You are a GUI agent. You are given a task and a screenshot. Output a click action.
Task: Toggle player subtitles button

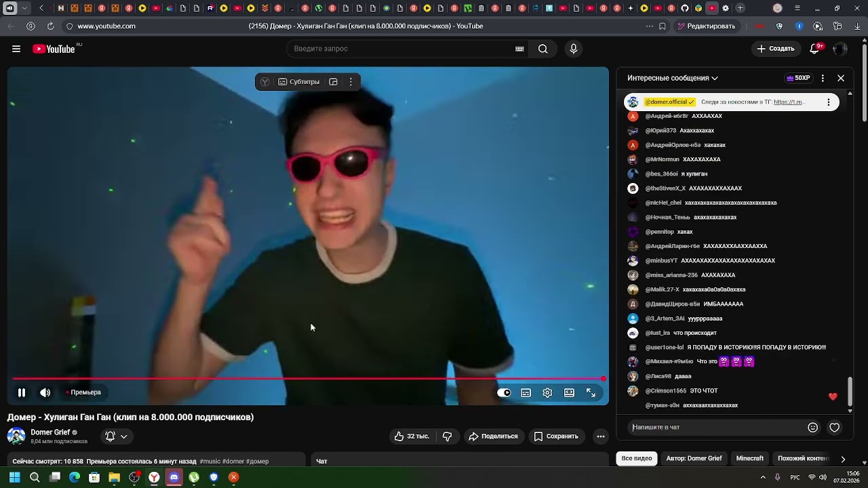click(x=526, y=392)
